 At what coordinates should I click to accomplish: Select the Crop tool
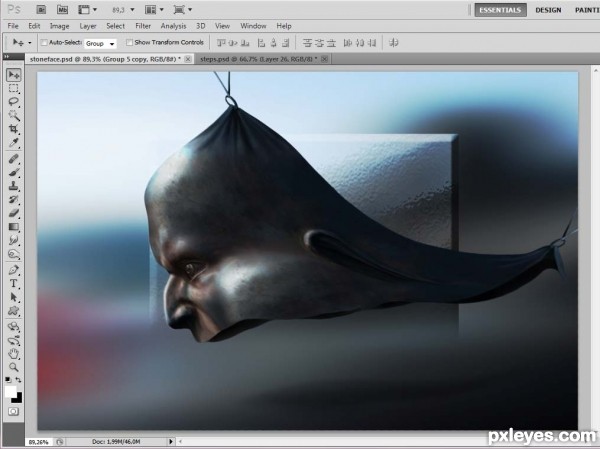(x=14, y=129)
